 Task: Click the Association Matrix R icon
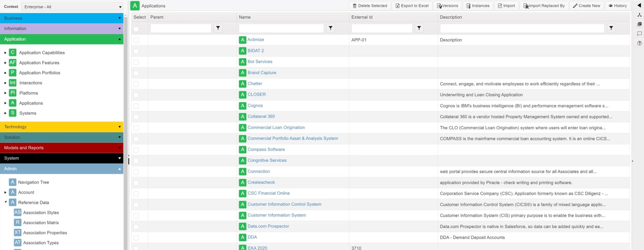coord(18,222)
